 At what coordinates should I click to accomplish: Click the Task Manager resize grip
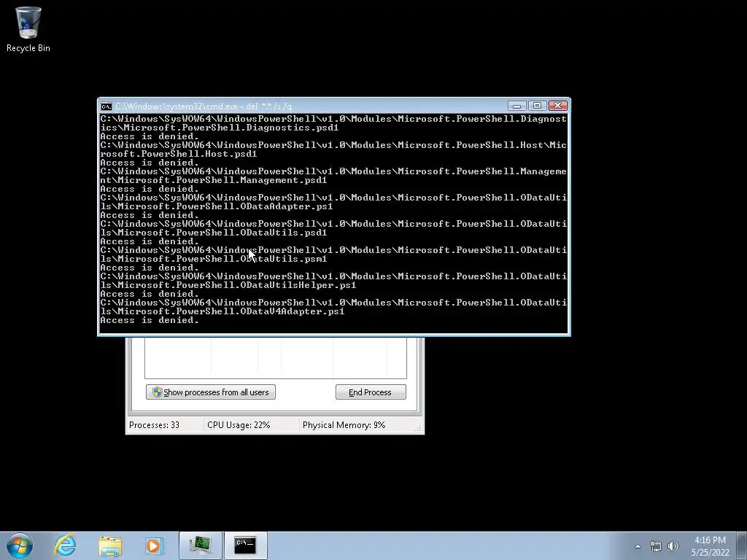[418, 429]
